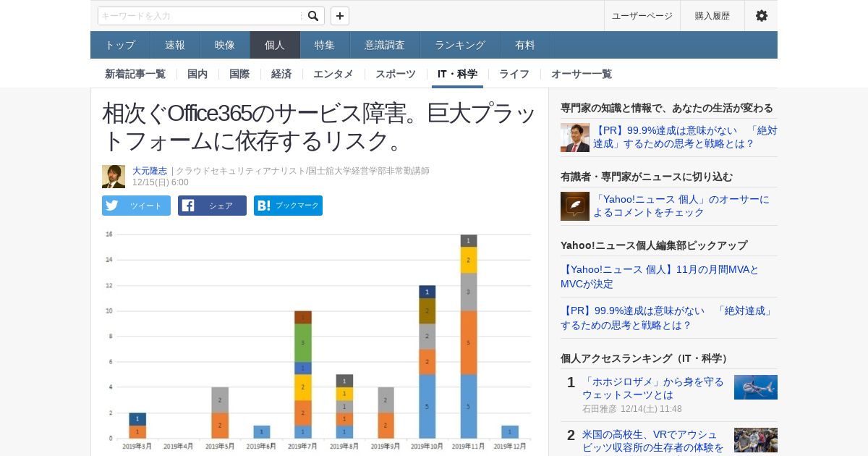Go to the エンタメ category
868x456 pixels.
pos(333,74)
